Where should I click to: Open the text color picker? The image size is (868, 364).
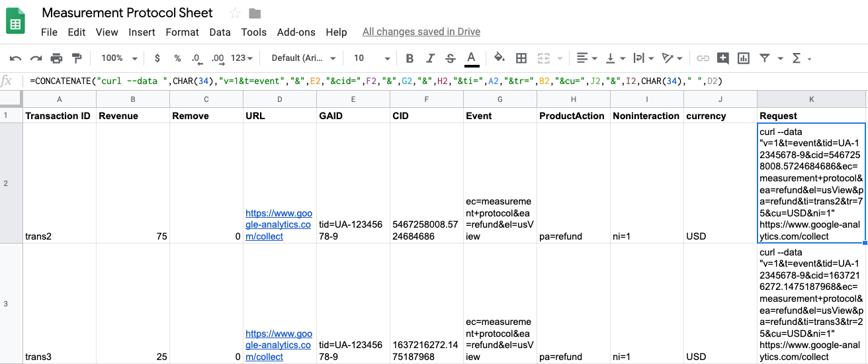(471, 58)
